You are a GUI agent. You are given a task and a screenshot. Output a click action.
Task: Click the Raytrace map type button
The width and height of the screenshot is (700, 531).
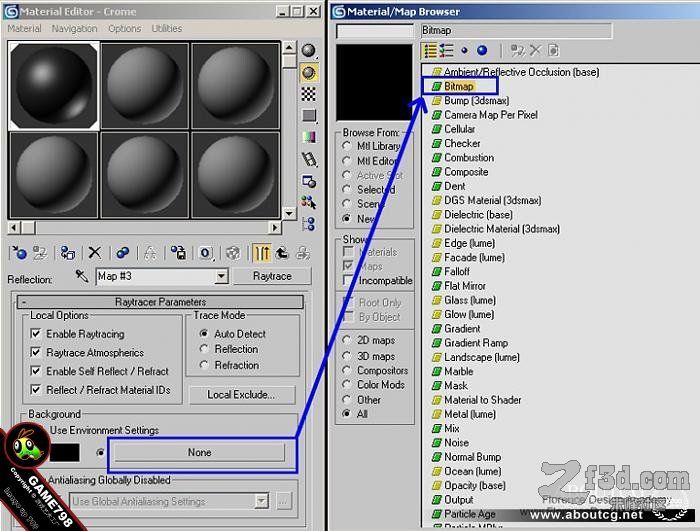pyautogui.click(x=272, y=276)
